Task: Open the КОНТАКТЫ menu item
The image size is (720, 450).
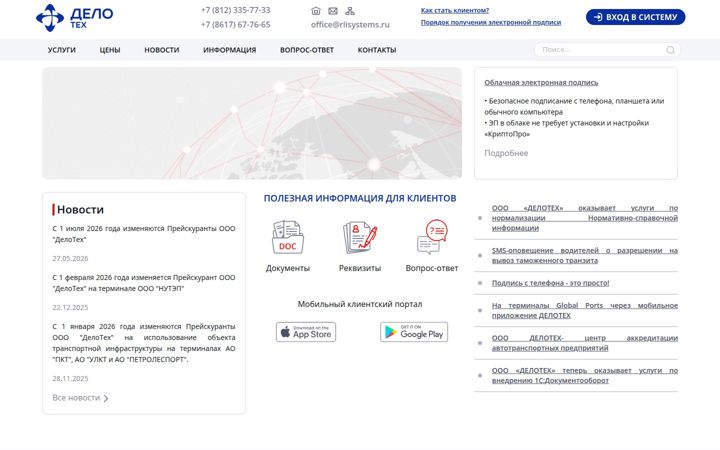Action: [x=377, y=50]
